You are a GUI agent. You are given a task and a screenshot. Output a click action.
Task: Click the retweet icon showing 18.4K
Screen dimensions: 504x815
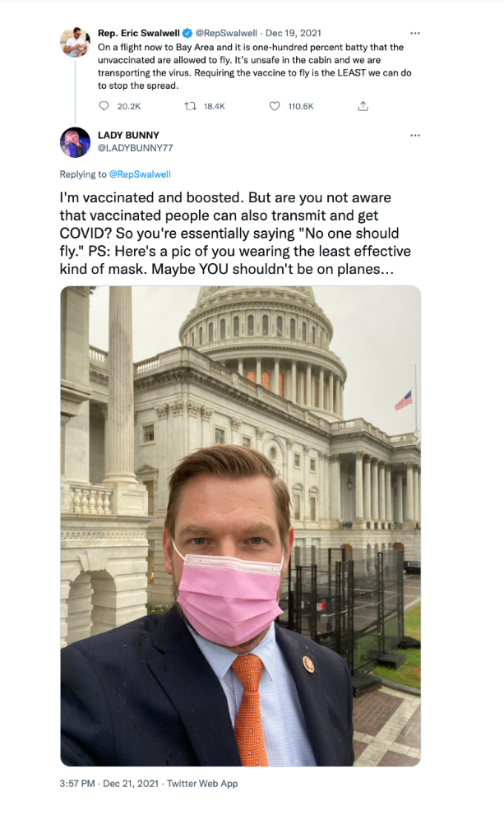[190, 106]
